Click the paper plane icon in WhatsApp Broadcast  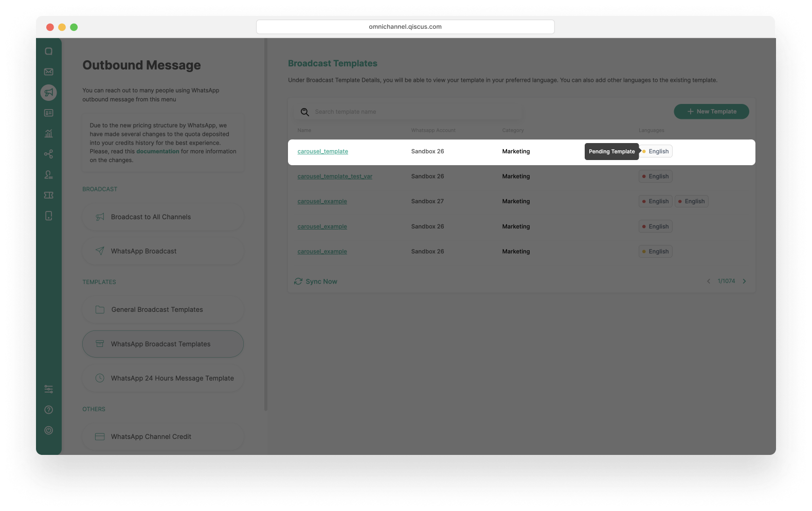[100, 251]
